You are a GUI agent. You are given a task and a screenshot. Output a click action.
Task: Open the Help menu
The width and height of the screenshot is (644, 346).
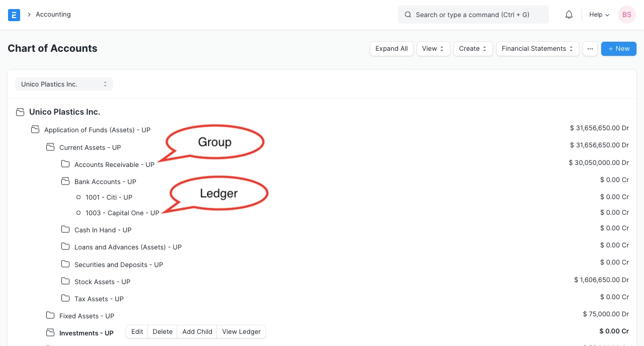pyautogui.click(x=599, y=15)
